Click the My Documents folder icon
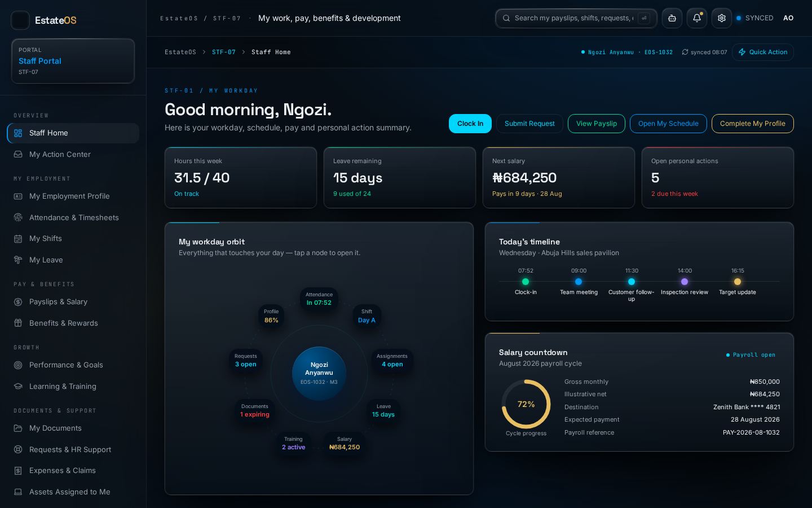This screenshot has width=812, height=508. [18, 428]
